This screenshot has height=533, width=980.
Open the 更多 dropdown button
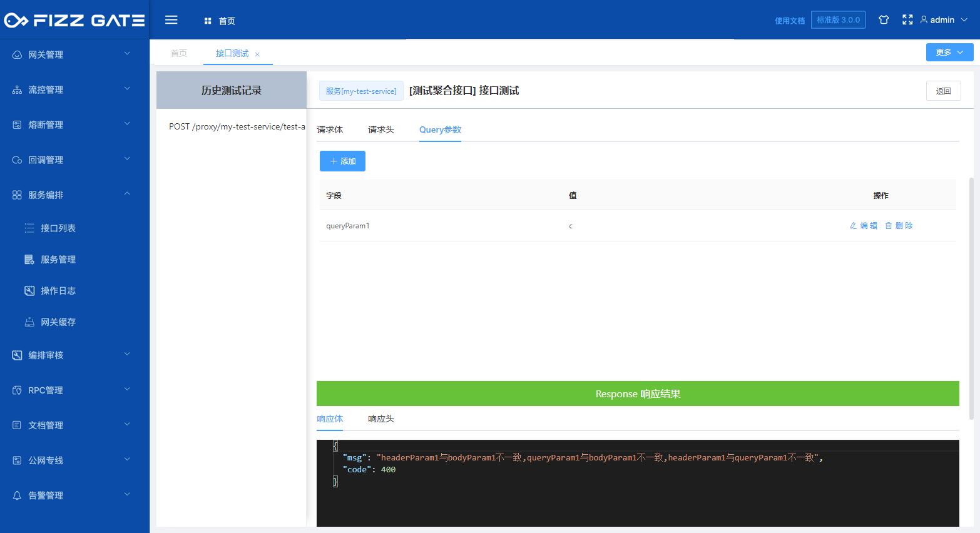click(949, 53)
